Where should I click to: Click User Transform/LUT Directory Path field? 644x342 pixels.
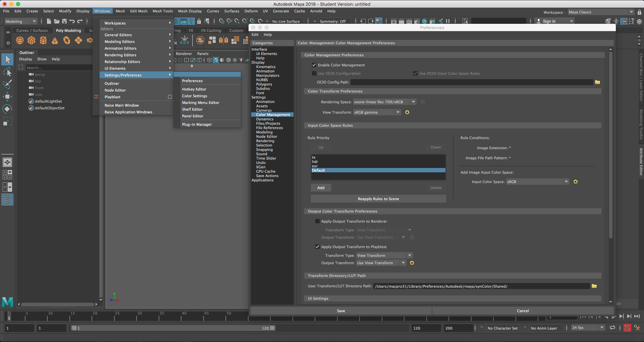pos(481,286)
